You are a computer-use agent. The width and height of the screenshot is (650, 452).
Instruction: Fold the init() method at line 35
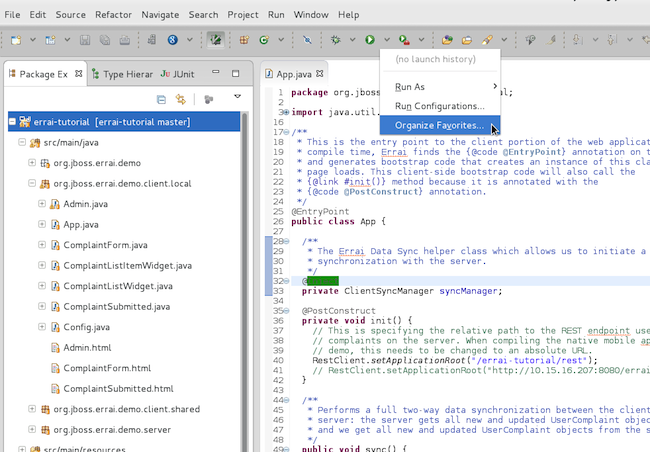(285, 311)
